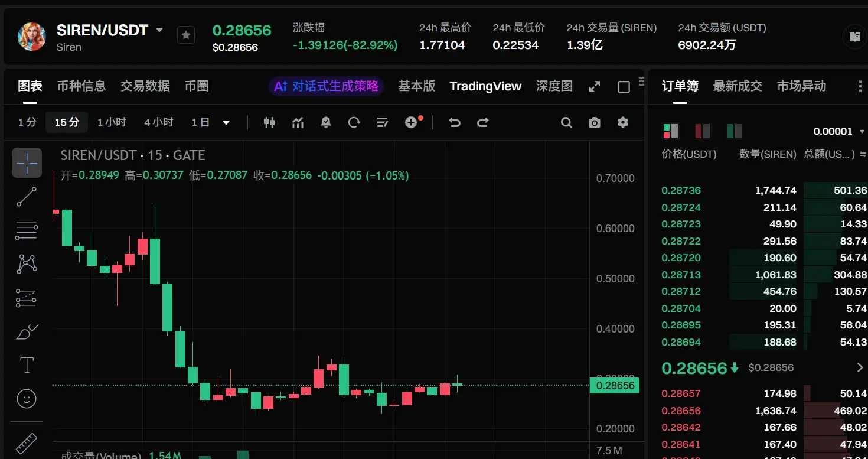This screenshot has height=459, width=868.
Task: Click the 0.28656 last price in order book
Action: [694, 368]
